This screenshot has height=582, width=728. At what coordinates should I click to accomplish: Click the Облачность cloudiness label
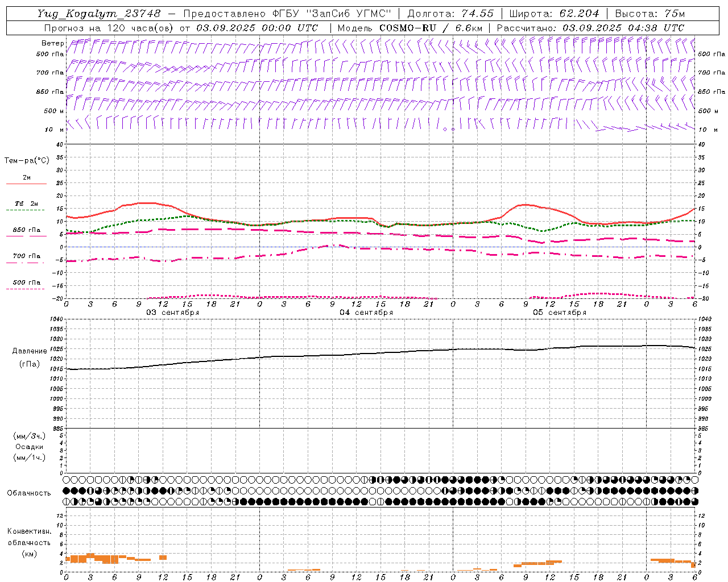pyautogui.click(x=29, y=493)
